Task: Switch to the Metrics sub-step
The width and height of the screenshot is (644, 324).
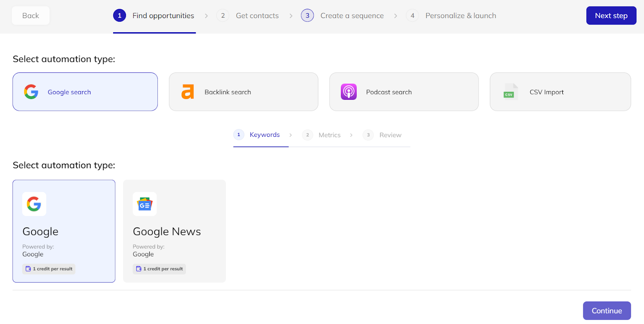Action: click(322, 135)
